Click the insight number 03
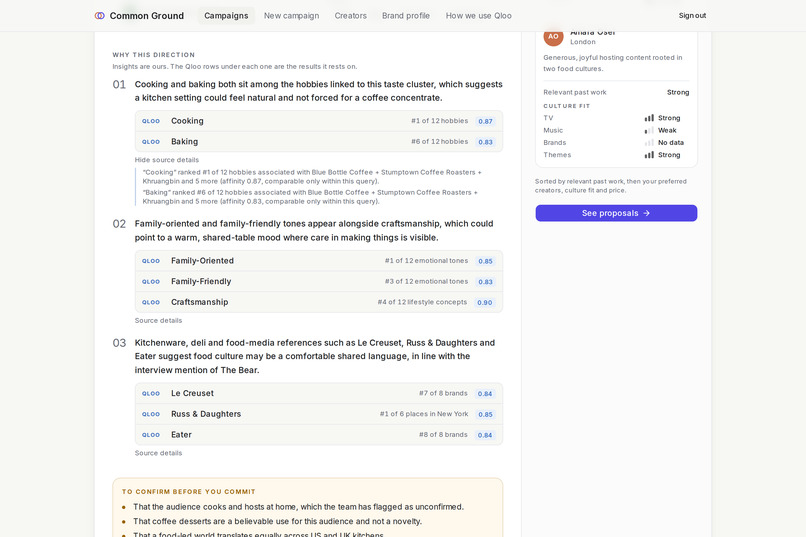 (119, 343)
